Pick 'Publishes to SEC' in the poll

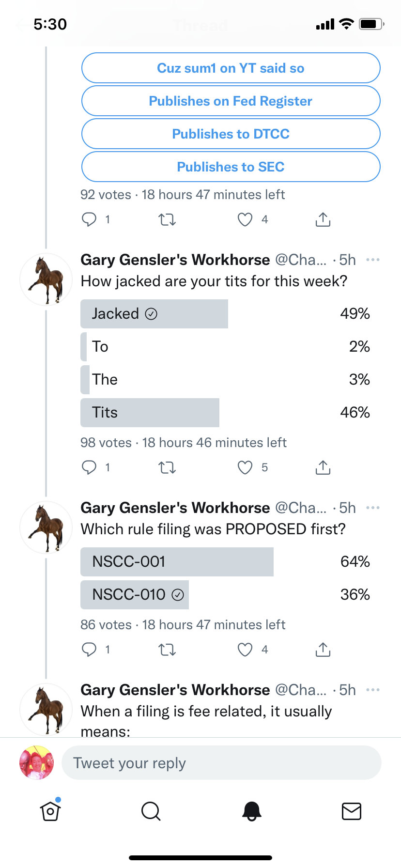pos(231,167)
